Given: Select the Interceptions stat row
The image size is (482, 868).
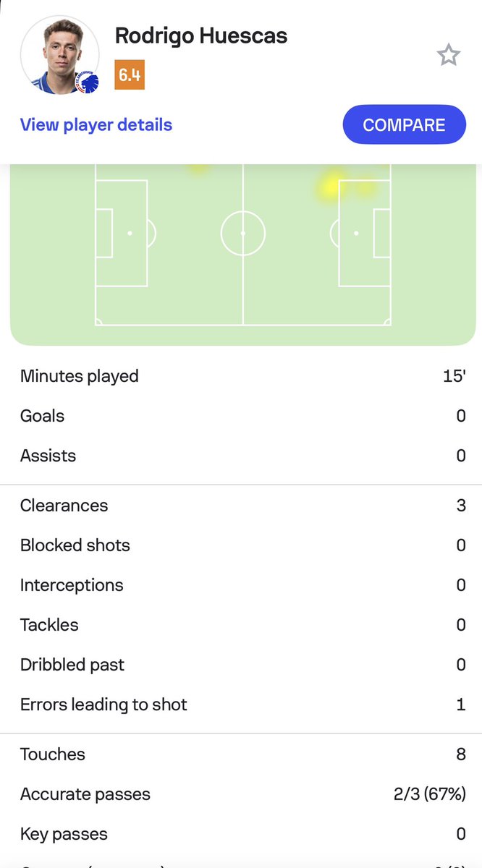Looking at the screenshot, I should pyautogui.click(x=241, y=585).
